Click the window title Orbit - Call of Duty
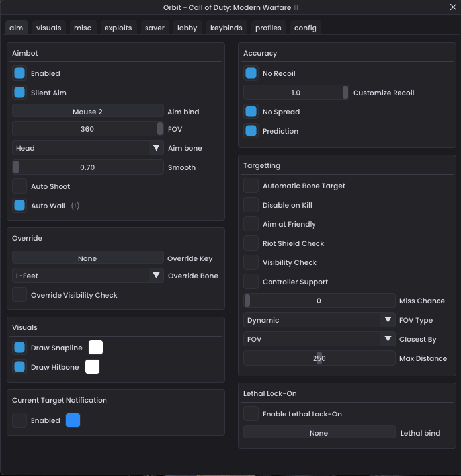The width and height of the screenshot is (461, 476). 231,7
